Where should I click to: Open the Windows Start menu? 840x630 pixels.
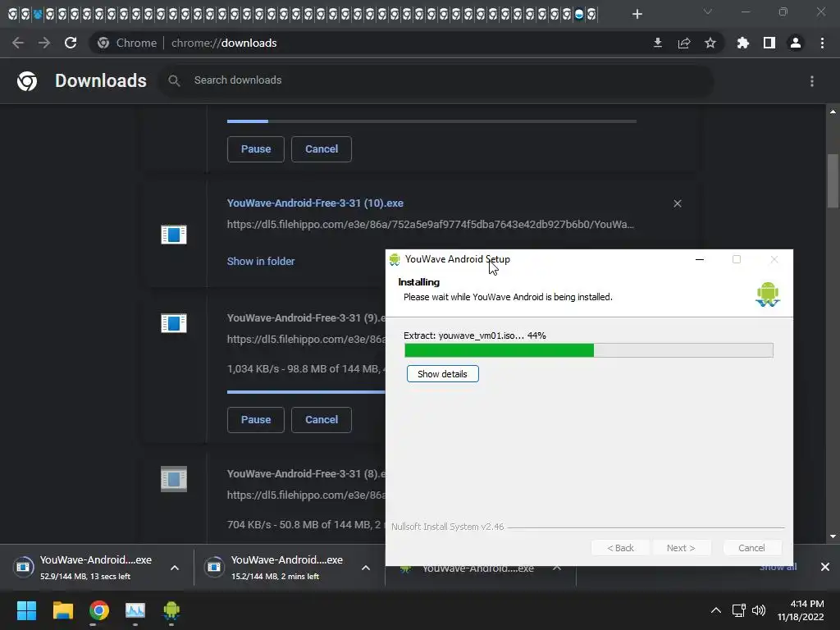[x=26, y=610]
